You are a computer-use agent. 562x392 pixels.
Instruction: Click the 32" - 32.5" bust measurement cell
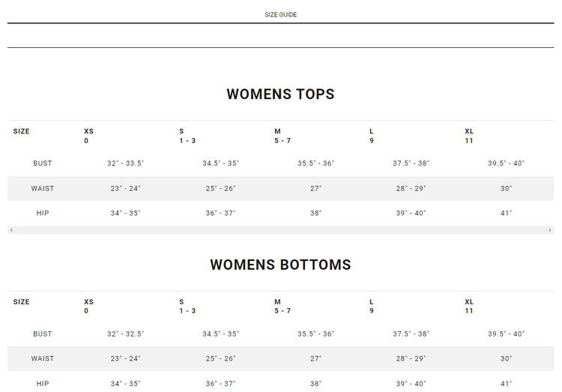pos(126,334)
